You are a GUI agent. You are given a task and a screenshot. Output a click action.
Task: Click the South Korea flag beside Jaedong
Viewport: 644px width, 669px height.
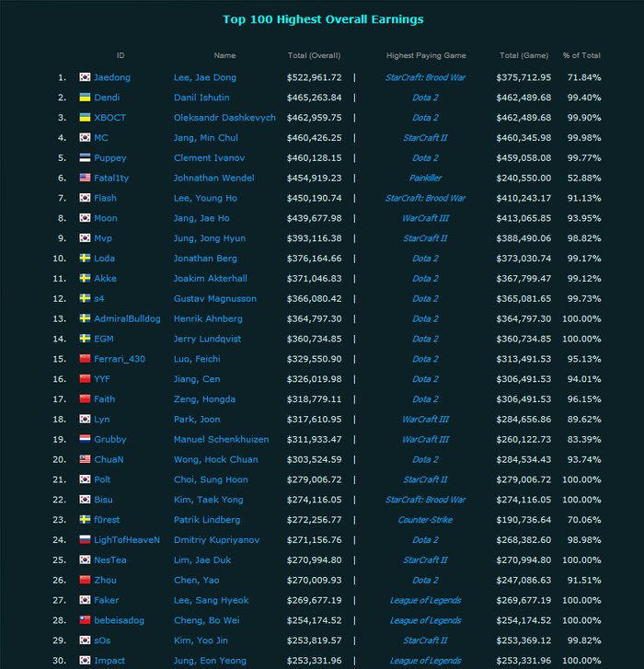pos(85,77)
